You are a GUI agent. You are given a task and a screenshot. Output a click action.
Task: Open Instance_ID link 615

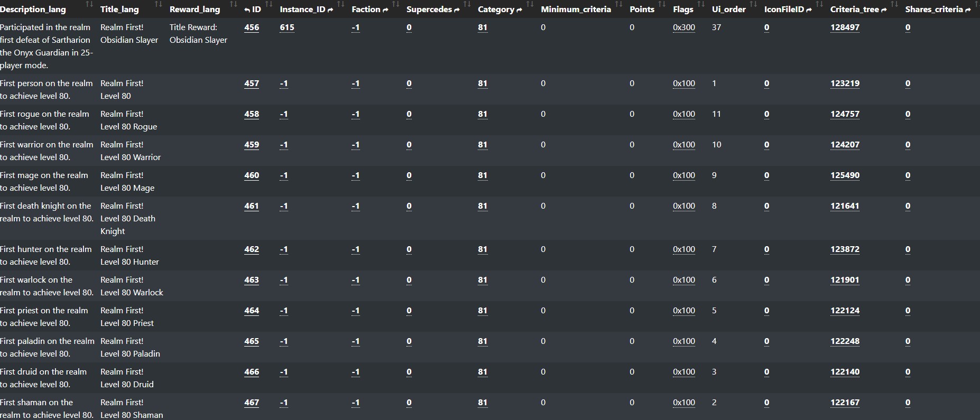tap(287, 27)
